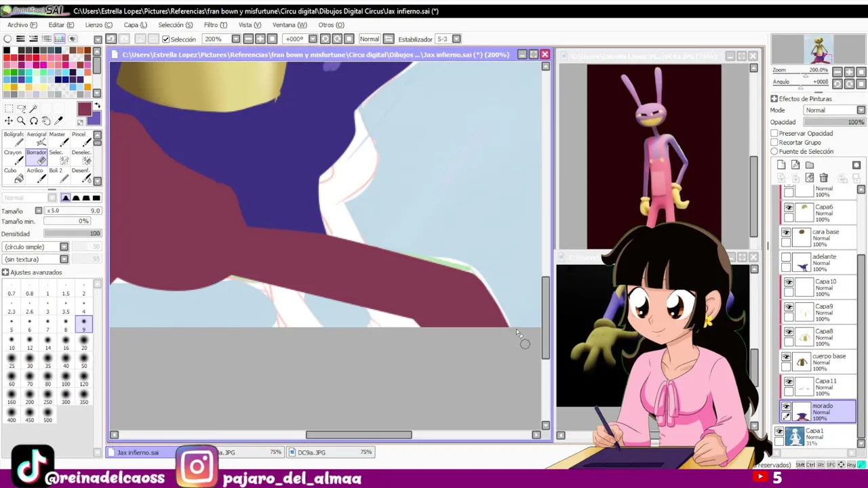Viewport: 868px width, 488px height.
Task: Select the 9 brush size preset
Action: click(84, 324)
